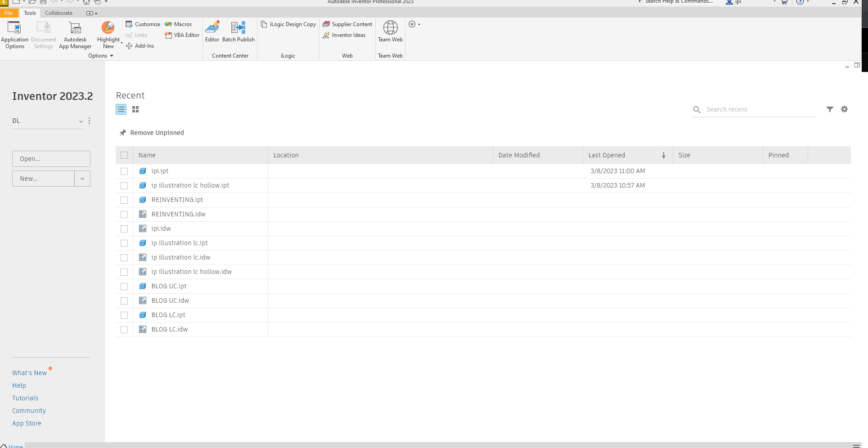Check the checkbox next to ipi.ipt
The width and height of the screenshot is (868, 448).
coord(124,171)
